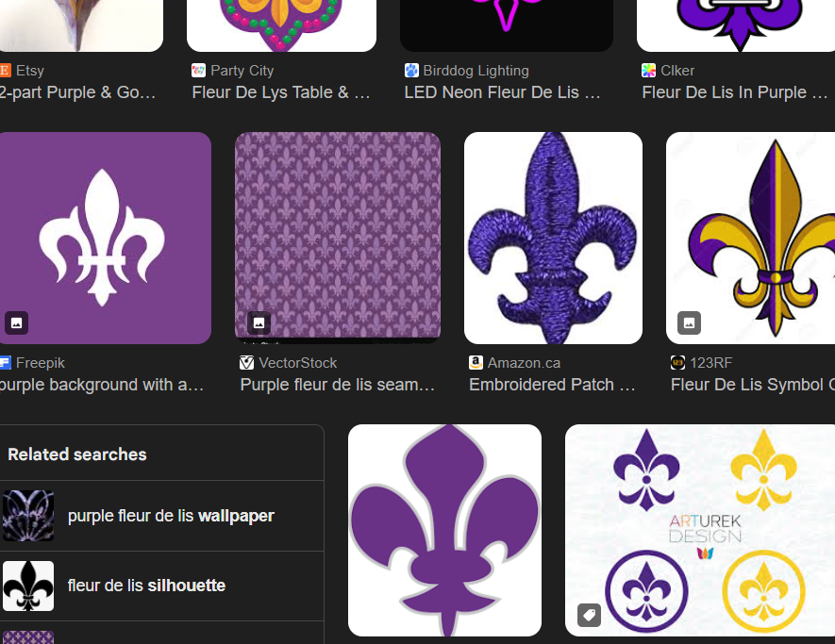835x644 pixels.
Task: Click the Birddog Lighting source name
Action: pyautogui.click(x=476, y=71)
